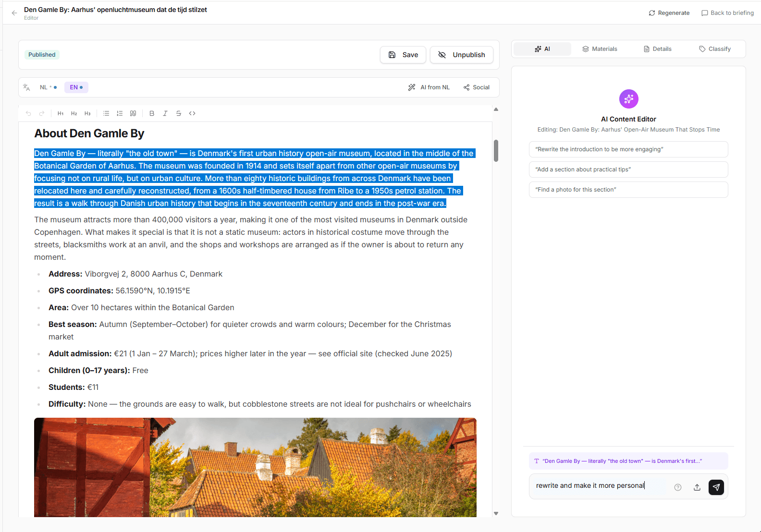
Task: Click the Den Gamle By rooftops photo
Action: coord(255,467)
